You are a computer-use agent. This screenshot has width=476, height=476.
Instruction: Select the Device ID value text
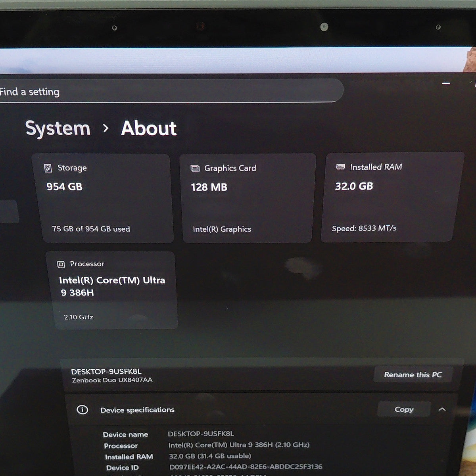(x=246, y=467)
